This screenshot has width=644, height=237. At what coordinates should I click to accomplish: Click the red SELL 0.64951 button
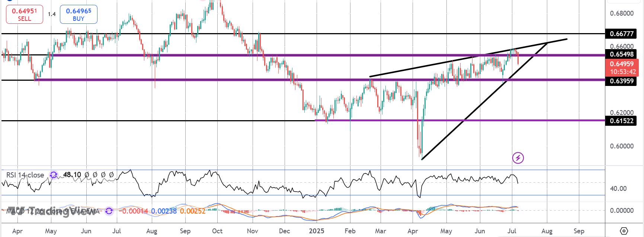click(24, 15)
